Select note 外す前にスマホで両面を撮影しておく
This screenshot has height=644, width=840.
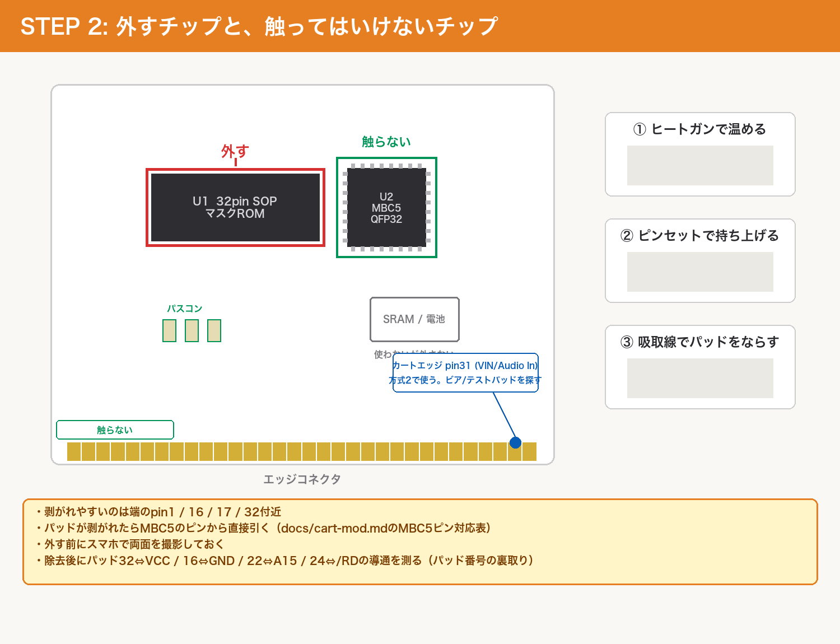pyautogui.click(x=130, y=544)
